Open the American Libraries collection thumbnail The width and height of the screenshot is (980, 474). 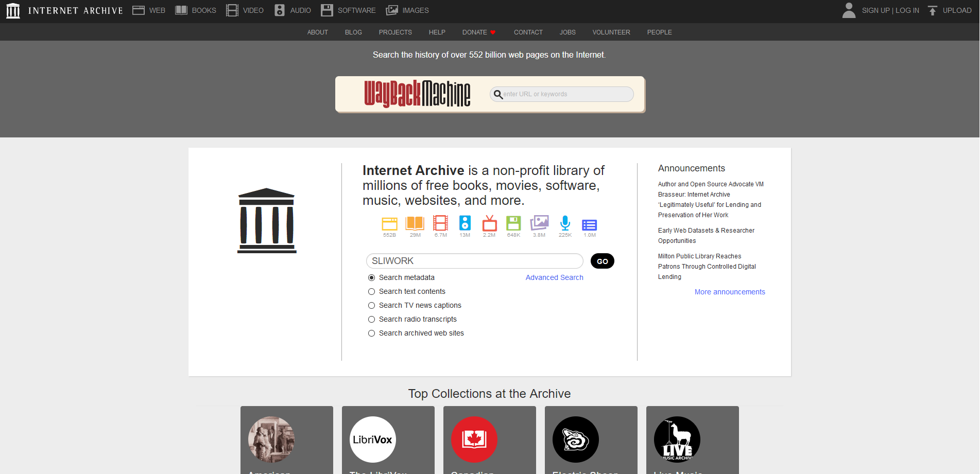271,440
